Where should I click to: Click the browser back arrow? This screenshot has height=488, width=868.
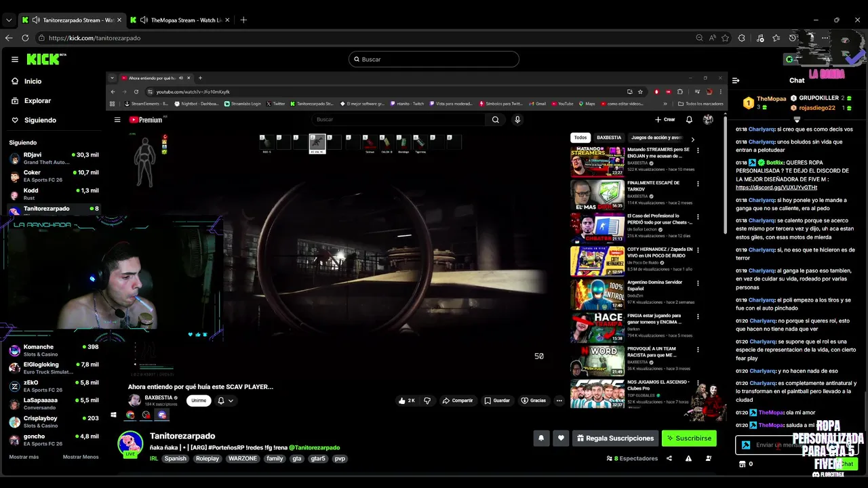pyautogui.click(x=9, y=38)
